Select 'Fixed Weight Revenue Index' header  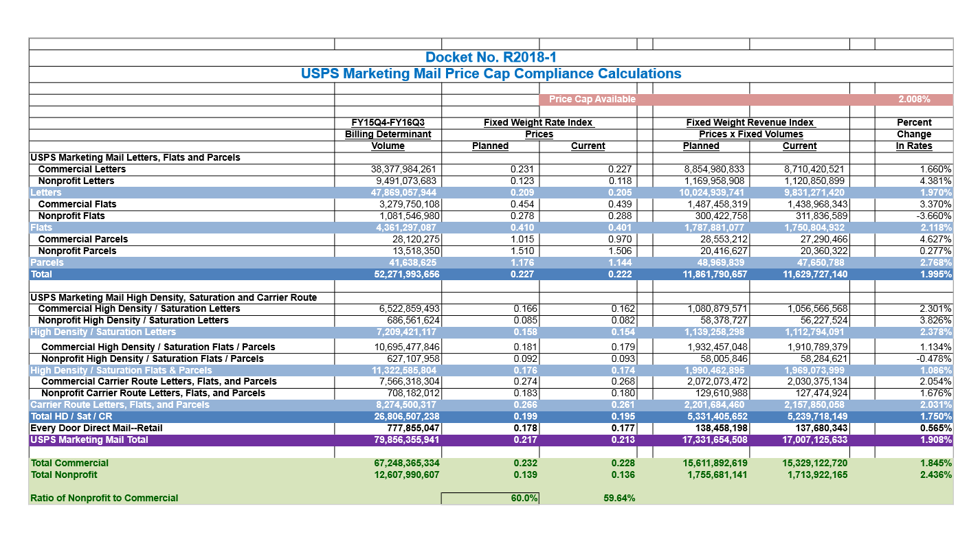point(750,123)
